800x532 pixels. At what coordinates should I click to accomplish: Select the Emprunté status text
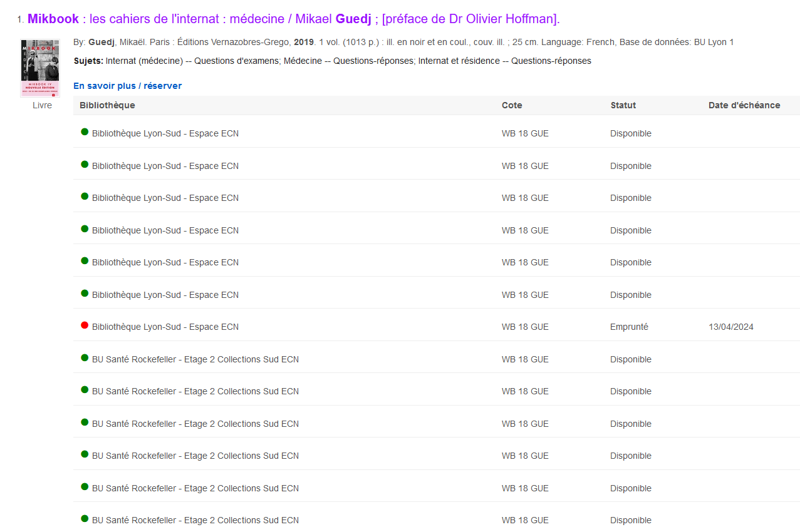tap(629, 327)
